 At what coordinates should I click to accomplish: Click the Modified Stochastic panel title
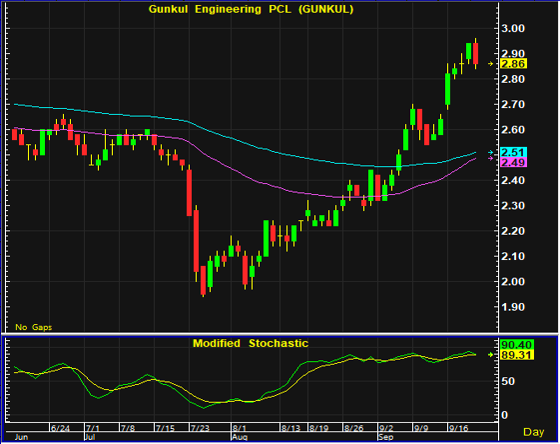click(250, 343)
